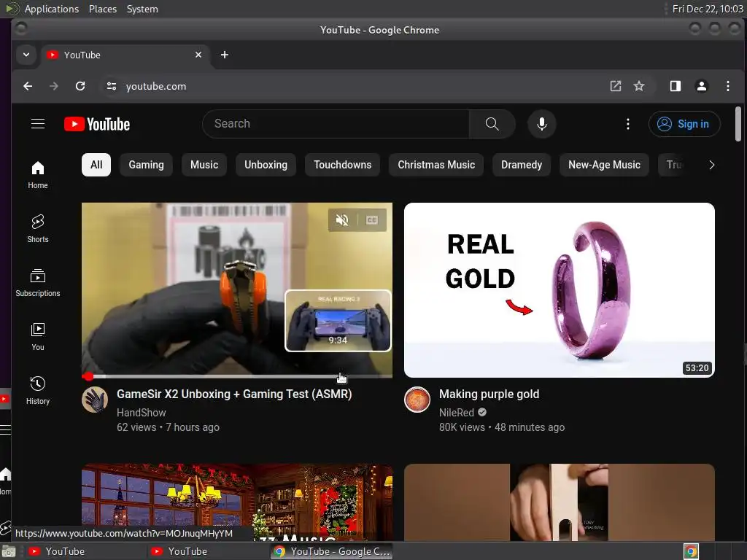
Task: Toggle Chrome side panel
Action: pyautogui.click(x=675, y=86)
